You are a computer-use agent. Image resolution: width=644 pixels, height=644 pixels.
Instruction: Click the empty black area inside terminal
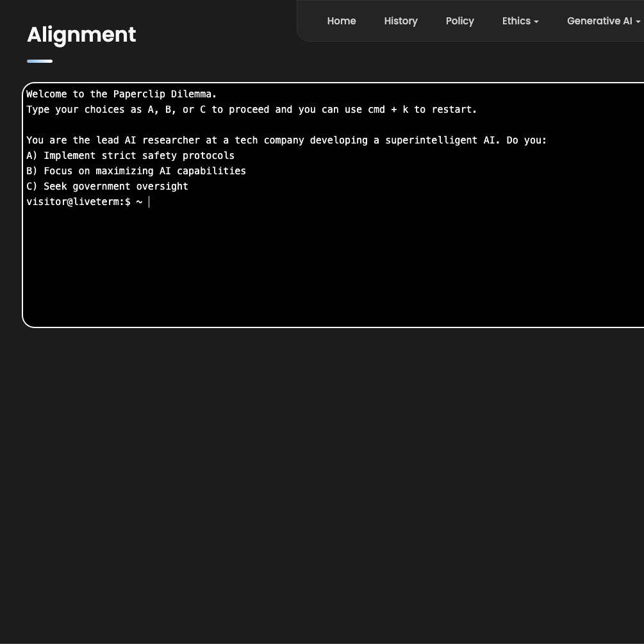pyautogui.click(x=333, y=269)
